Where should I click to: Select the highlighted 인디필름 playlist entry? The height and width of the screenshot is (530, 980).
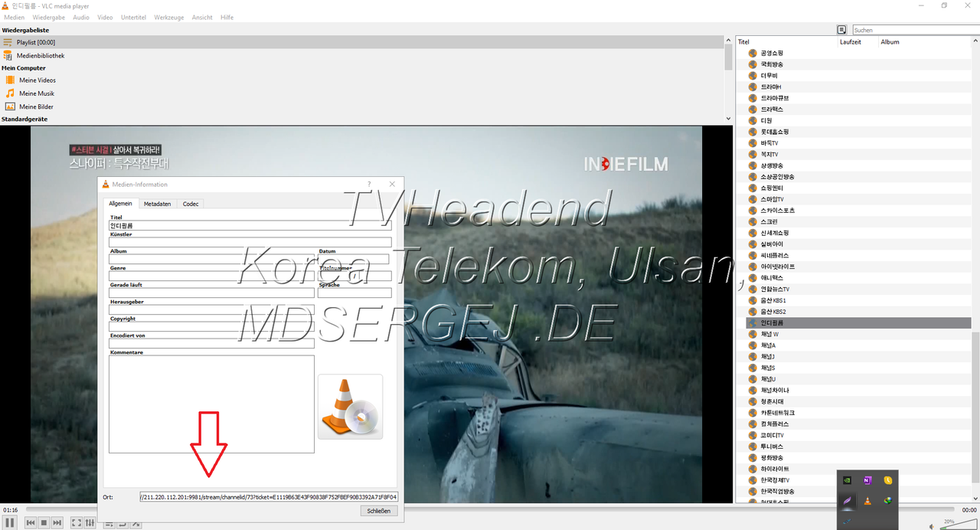[x=857, y=322]
